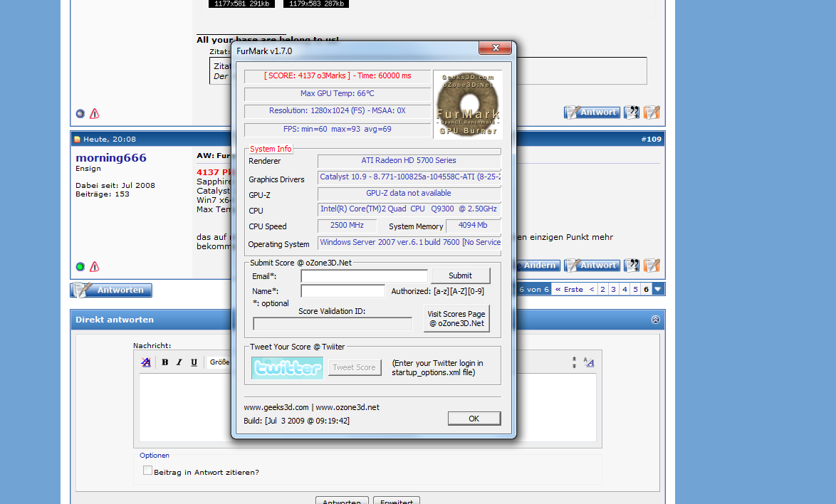Click the Twitter logo image

288,367
